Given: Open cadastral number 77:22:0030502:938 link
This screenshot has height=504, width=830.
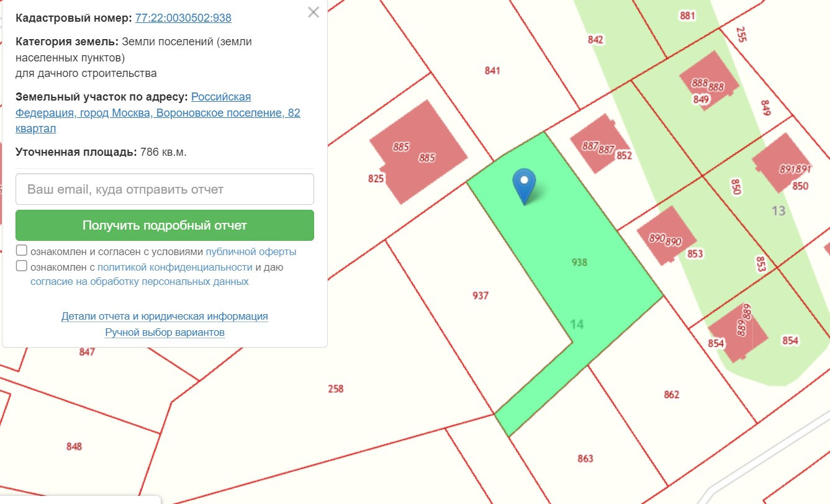Looking at the screenshot, I should (183, 18).
